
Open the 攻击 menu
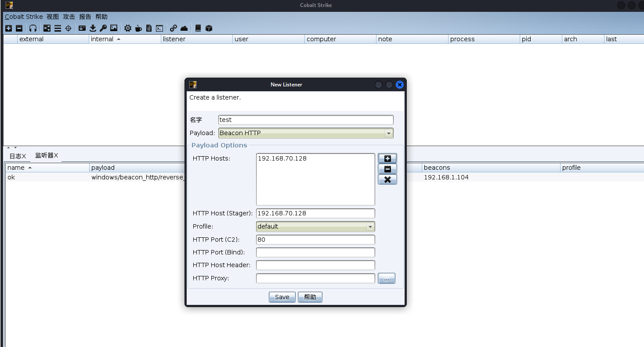click(69, 17)
